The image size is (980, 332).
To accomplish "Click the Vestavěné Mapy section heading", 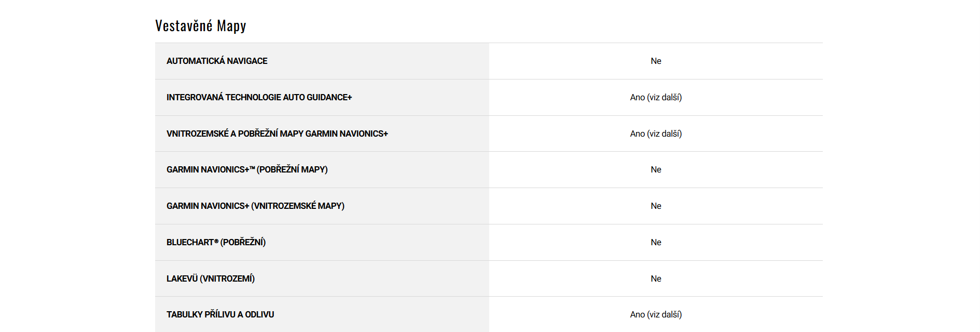I will (200, 26).
